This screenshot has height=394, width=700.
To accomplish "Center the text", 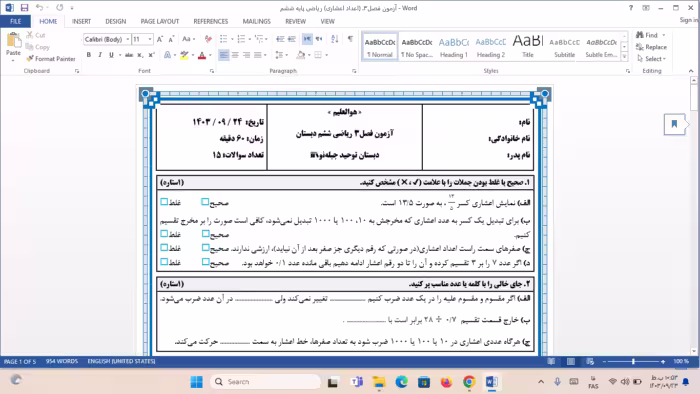I will pyautogui.click(x=235, y=55).
